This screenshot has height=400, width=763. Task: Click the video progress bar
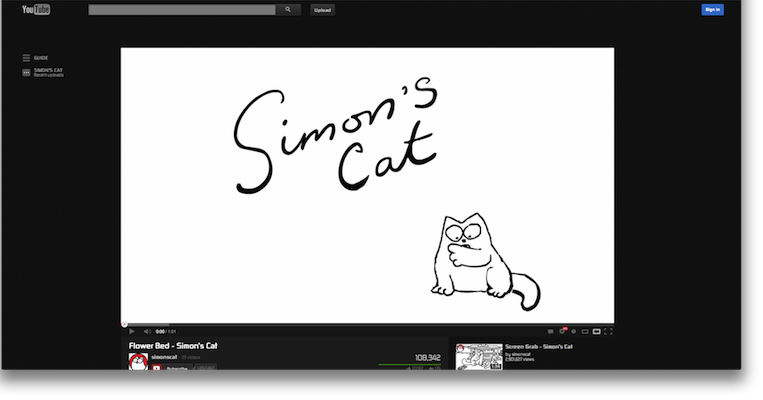[x=367, y=325]
